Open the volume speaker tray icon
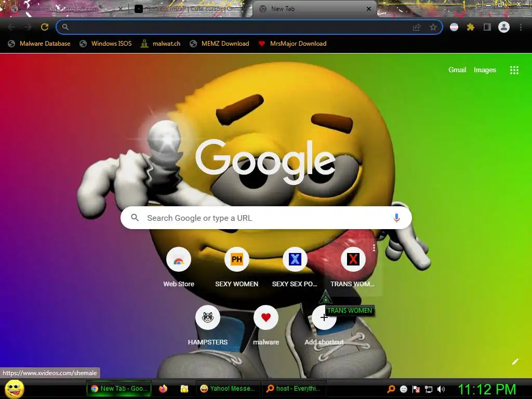532x399 pixels. (x=441, y=389)
